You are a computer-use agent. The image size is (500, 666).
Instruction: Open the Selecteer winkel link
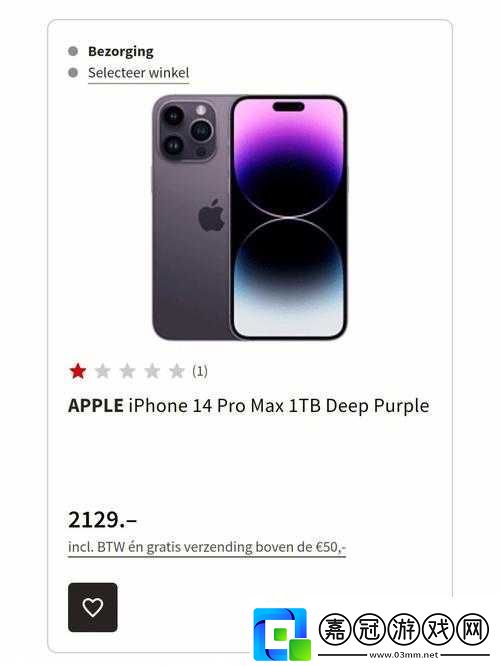138,73
